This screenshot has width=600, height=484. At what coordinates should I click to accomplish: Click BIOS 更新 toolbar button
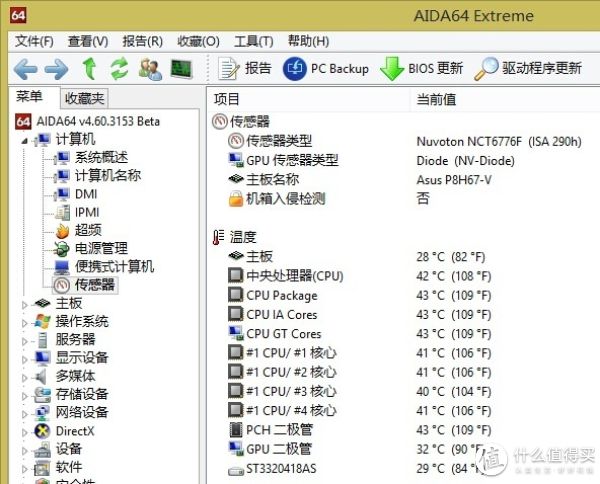(422, 69)
